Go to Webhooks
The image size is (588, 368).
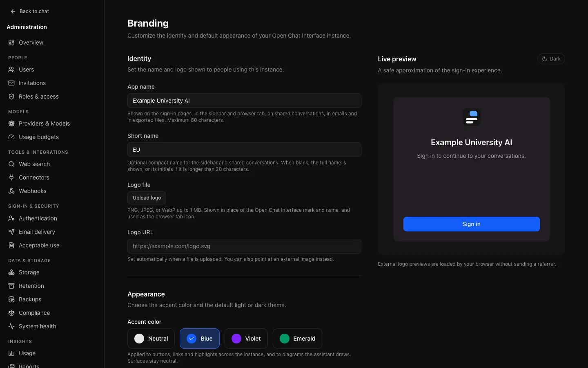(x=52, y=191)
